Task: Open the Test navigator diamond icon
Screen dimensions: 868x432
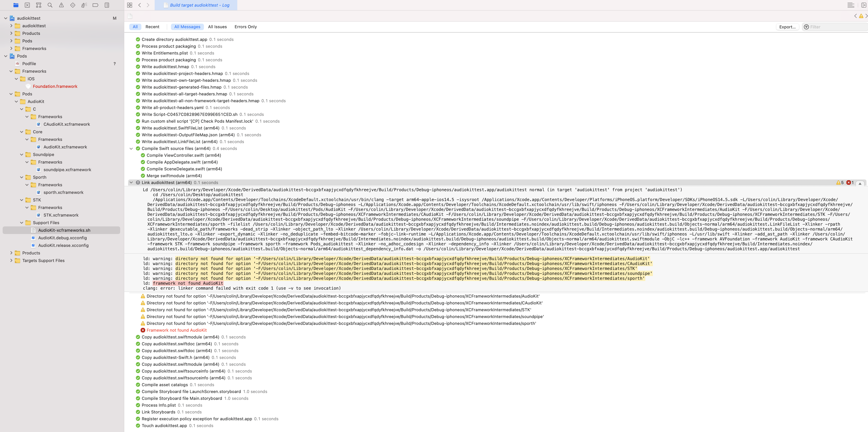Action: pos(73,5)
